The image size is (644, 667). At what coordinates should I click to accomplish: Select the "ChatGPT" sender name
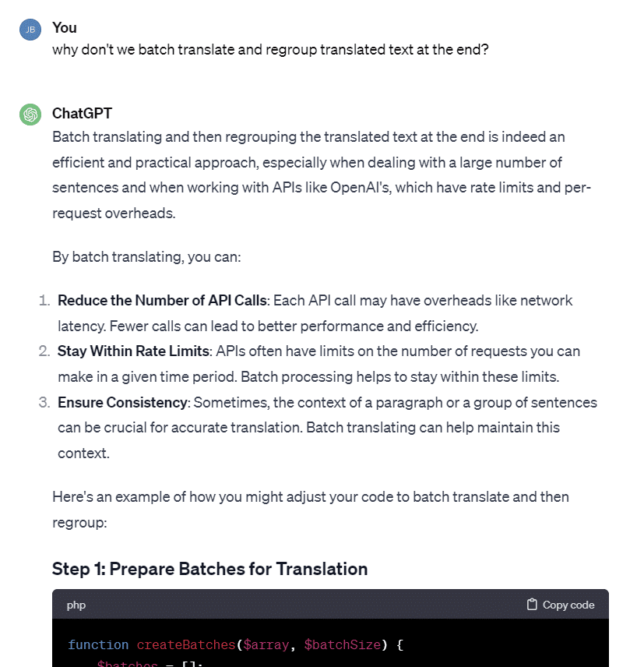[x=82, y=113]
